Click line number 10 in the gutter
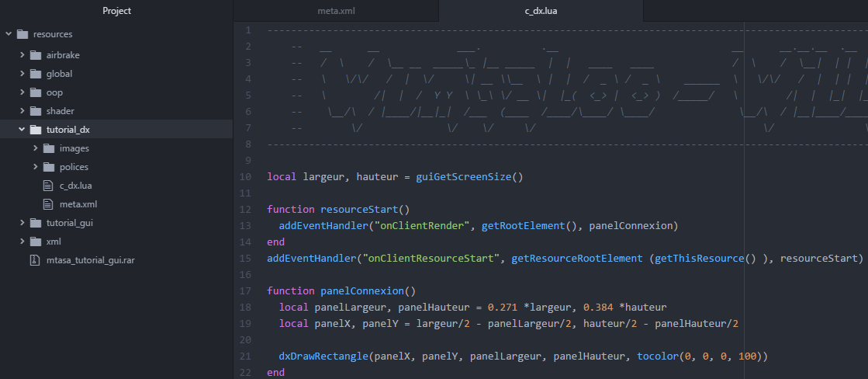This screenshot has width=868, height=379. [245, 177]
